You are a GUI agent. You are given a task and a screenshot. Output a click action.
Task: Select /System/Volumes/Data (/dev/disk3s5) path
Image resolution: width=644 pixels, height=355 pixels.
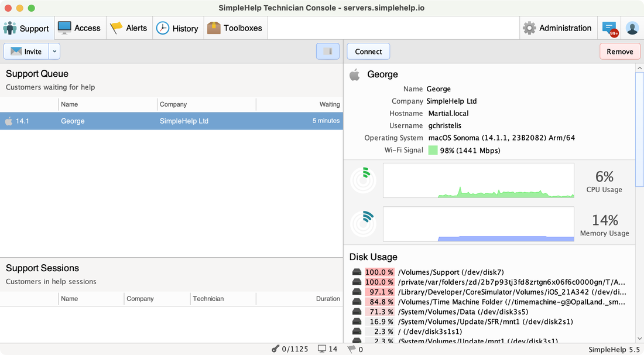tap(463, 312)
